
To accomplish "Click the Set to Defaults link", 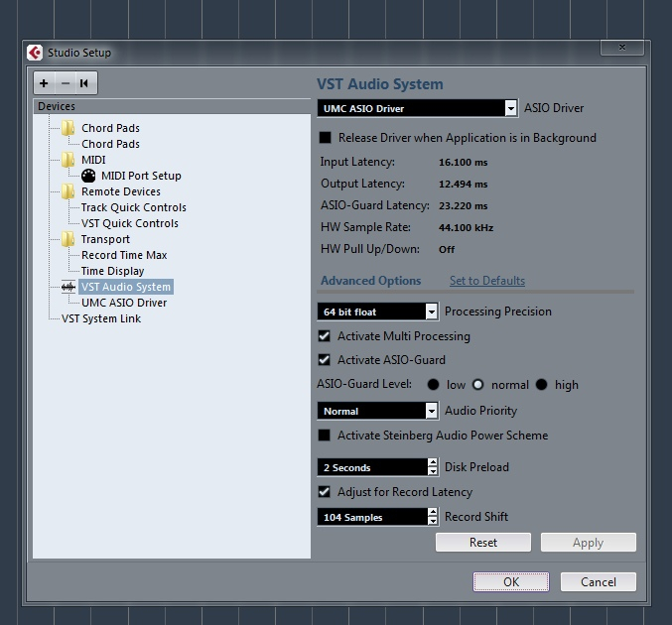I will tap(487, 281).
